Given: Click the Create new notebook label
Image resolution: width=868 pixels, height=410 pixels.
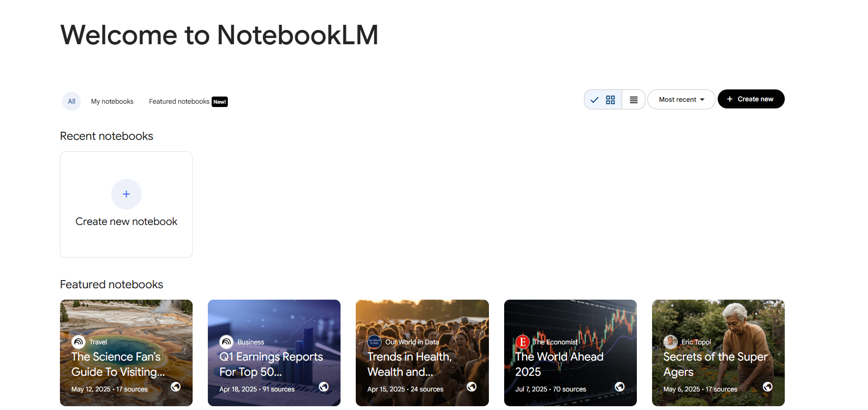Looking at the screenshot, I should tap(127, 222).
